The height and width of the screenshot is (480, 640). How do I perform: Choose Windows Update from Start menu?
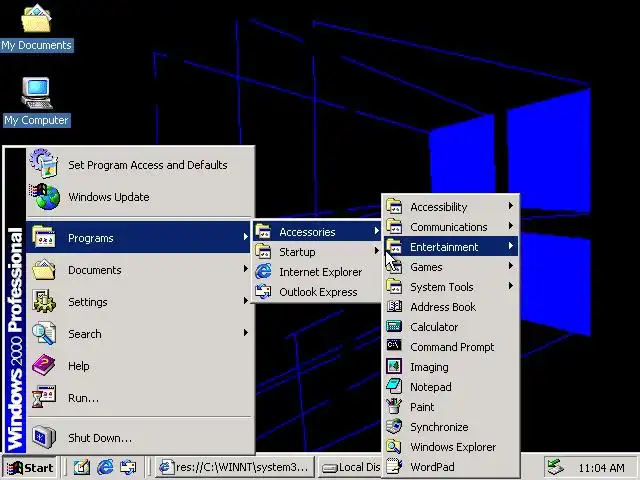click(x=139, y=197)
